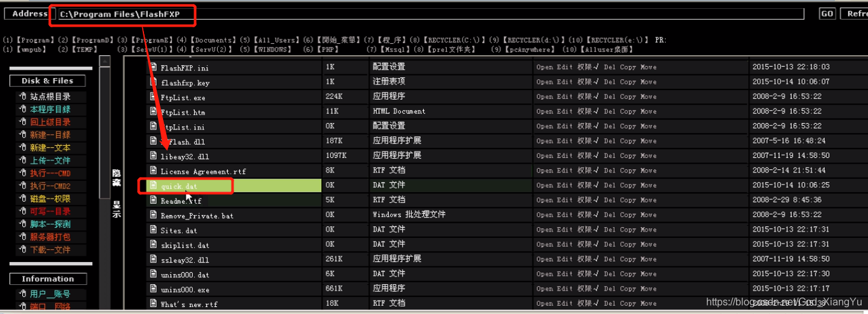The image size is (868, 314).
Task: Select the file name skiplist.dat
Action: [185, 245]
